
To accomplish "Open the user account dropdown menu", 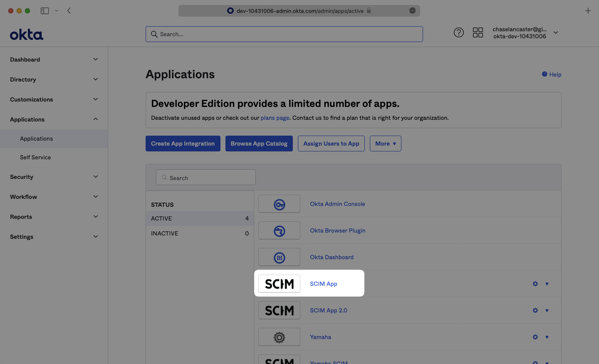I will (555, 32).
